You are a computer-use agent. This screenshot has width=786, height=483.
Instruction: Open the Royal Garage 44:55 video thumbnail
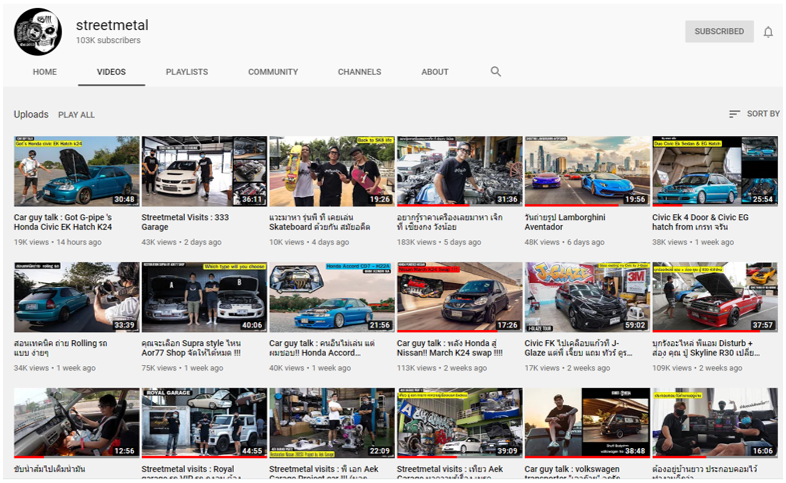204,423
